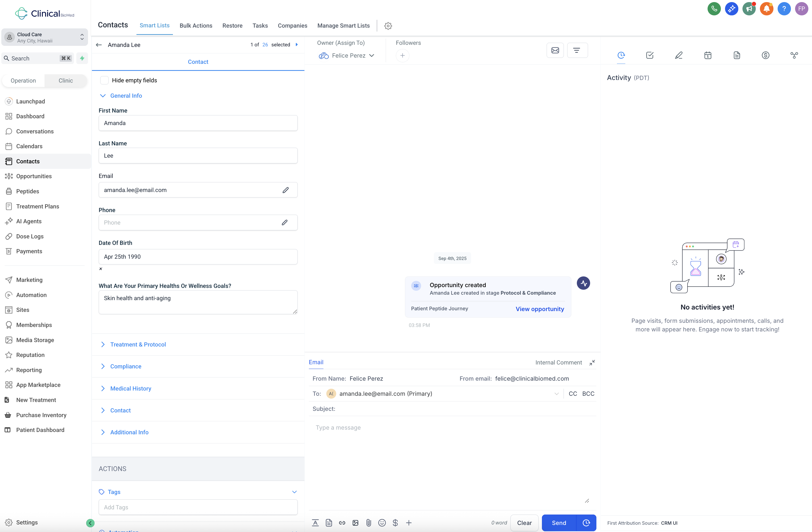
Task: Click the Subject input field
Action: [x=464, y=409]
